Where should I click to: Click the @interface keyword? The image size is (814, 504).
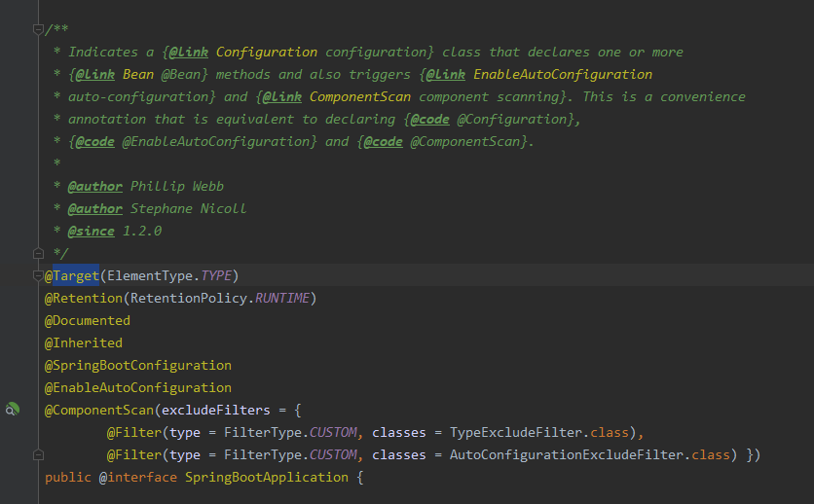pos(138,477)
